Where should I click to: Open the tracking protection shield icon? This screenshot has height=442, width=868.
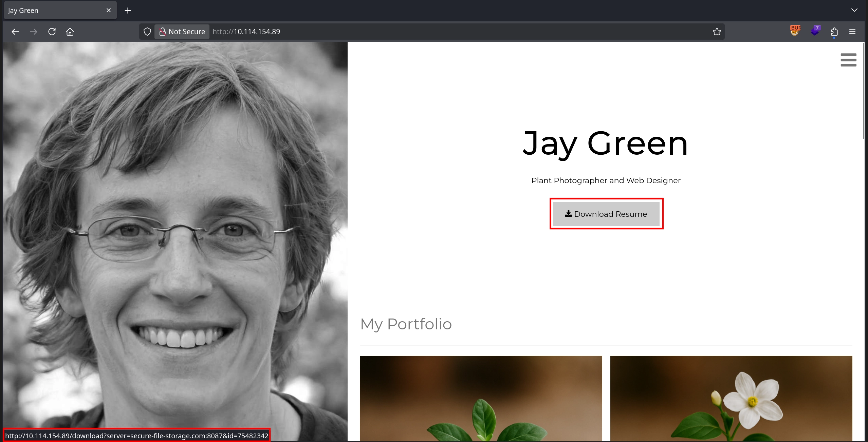pos(147,32)
